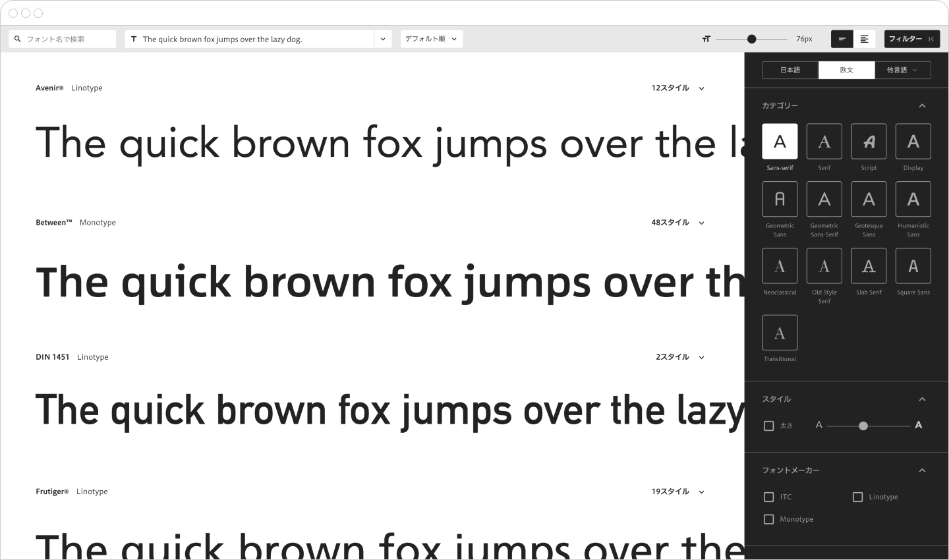
Task: Switch to the 欧文 tab
Action: [847, 70]
